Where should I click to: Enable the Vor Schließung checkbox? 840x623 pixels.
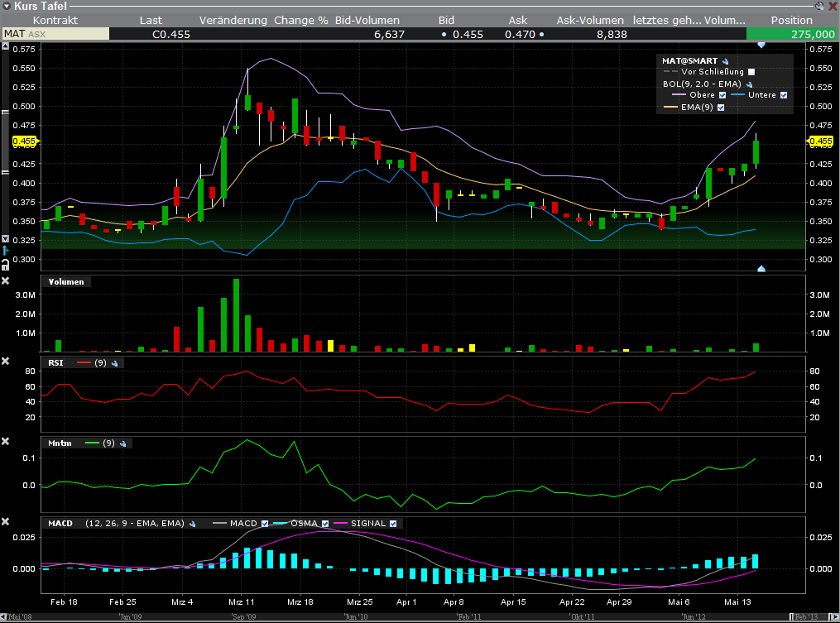751,73
